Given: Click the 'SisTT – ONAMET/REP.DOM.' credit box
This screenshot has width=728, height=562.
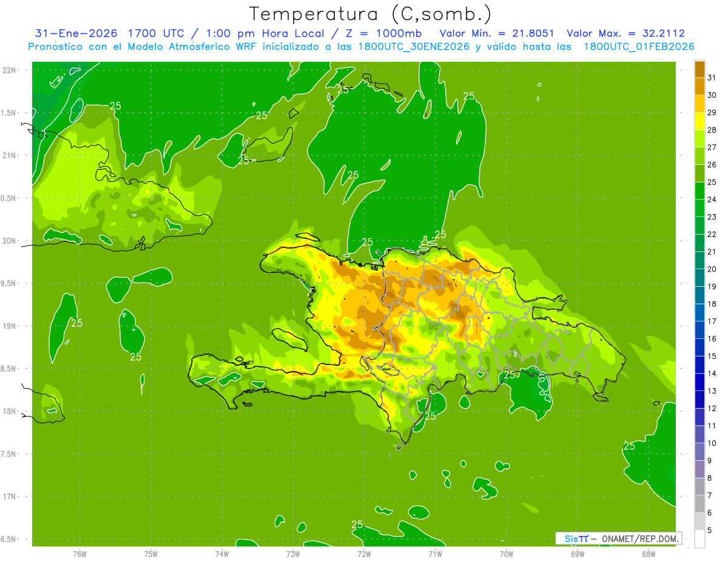Looking at the screenshot, I should (x=618, y=538).
